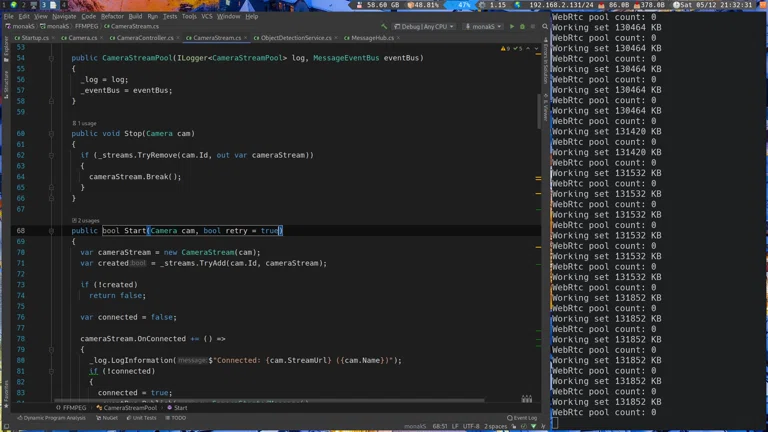Collapse if block fold marker line 62
Viewport: 768px width, 432px height.
(51, 155)
